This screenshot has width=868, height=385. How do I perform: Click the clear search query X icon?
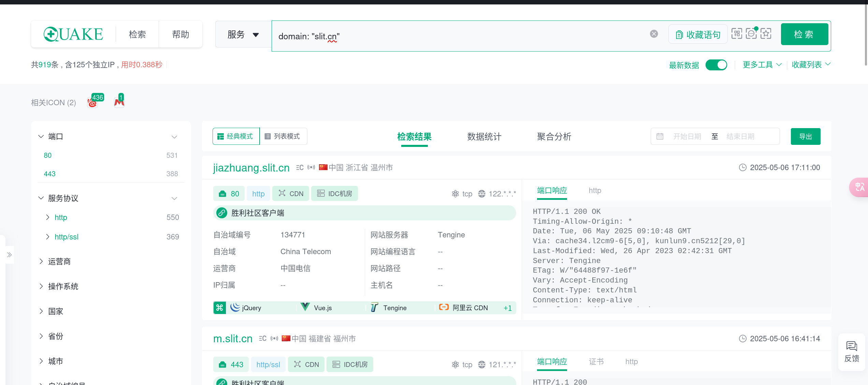654,34
